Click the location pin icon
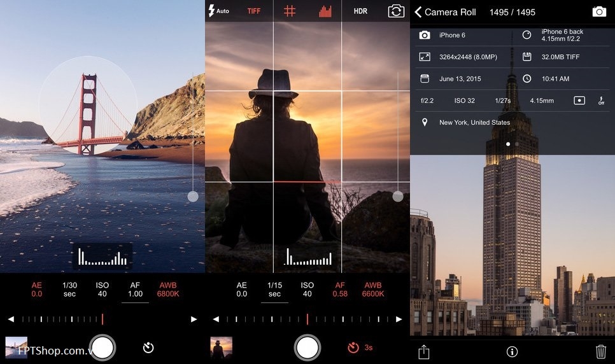The height and width of the screenshot is (364, 615). (425, 122)
